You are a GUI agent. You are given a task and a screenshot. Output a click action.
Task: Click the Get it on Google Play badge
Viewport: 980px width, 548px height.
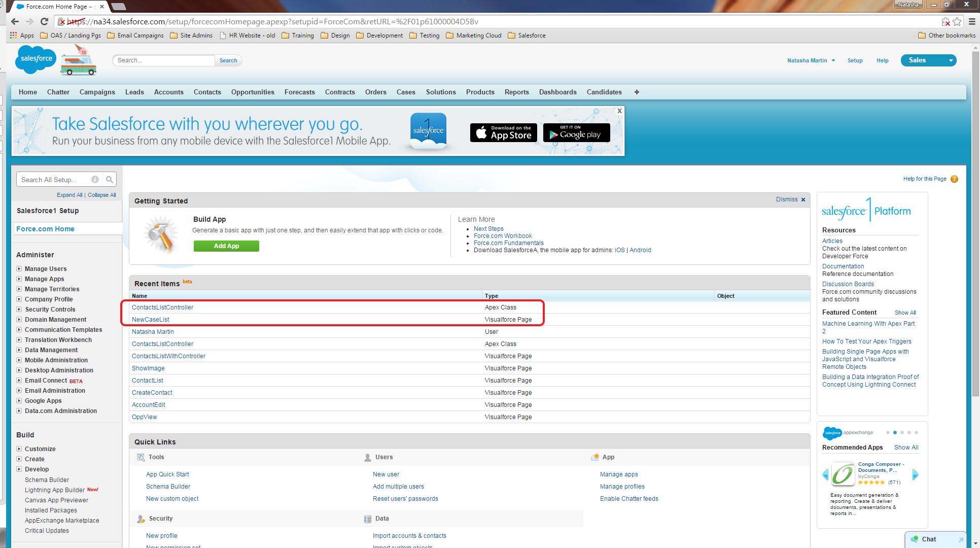pos(576,133)
